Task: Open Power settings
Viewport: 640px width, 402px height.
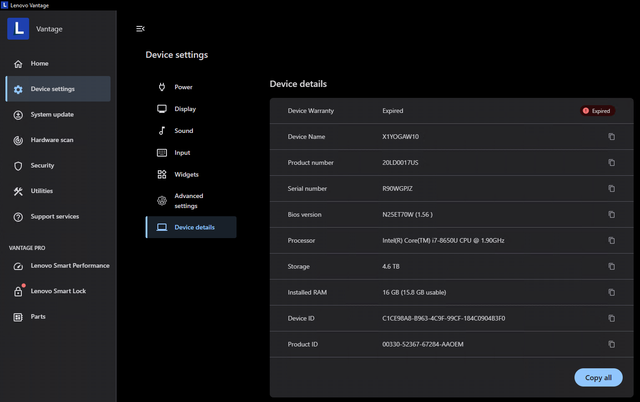Action: pyautogui.click(x=191, y=87)
